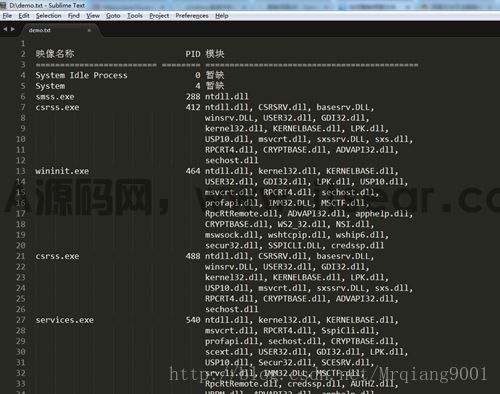Open the Edit menu
The width and height of the screenshot is (500, 394).
(24, 16)
